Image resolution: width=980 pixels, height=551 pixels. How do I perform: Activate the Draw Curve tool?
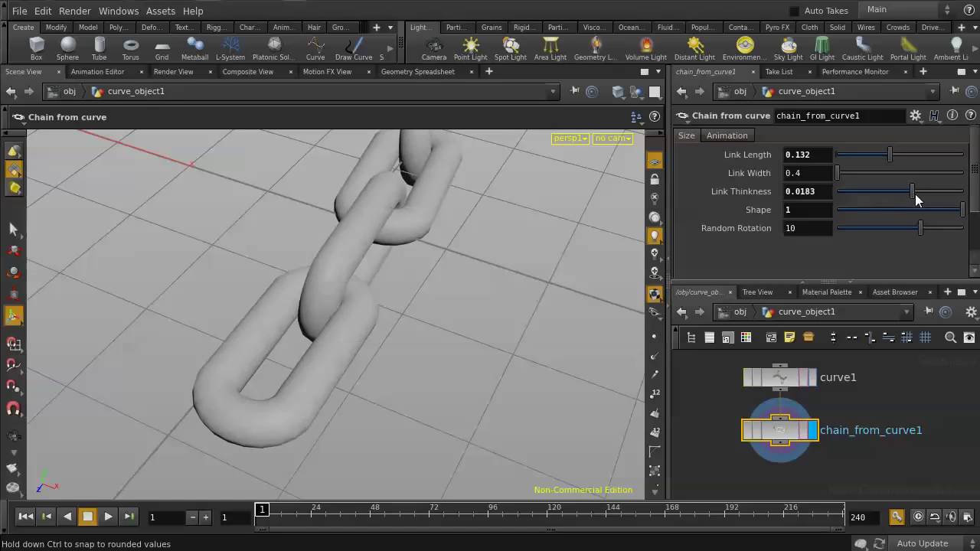354,48
